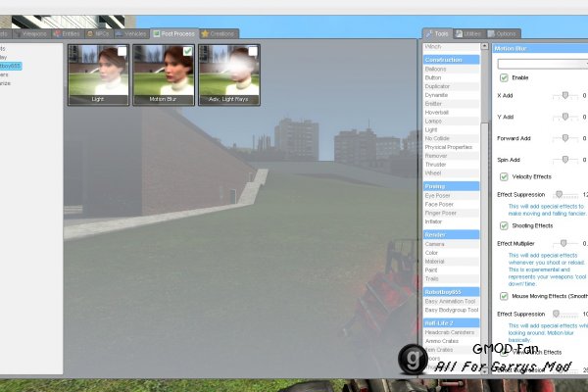Screen dimensions: 588x392
Task: Choose the Remover tool
Action: coord(452,156)
